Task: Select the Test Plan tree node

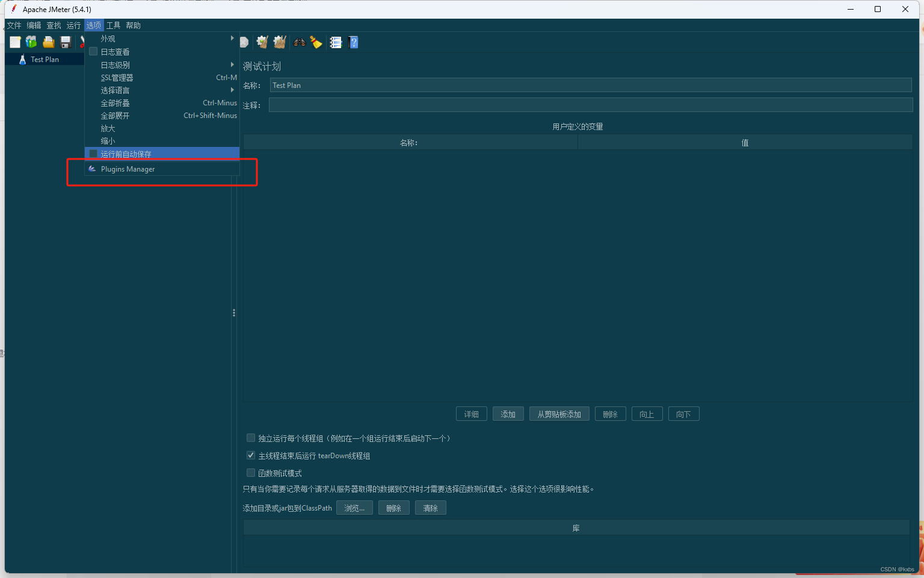Action: 45,60
